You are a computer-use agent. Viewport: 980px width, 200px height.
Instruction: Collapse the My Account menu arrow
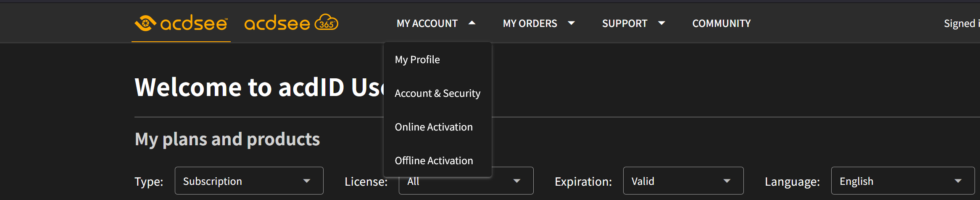(x=472, y=23)
